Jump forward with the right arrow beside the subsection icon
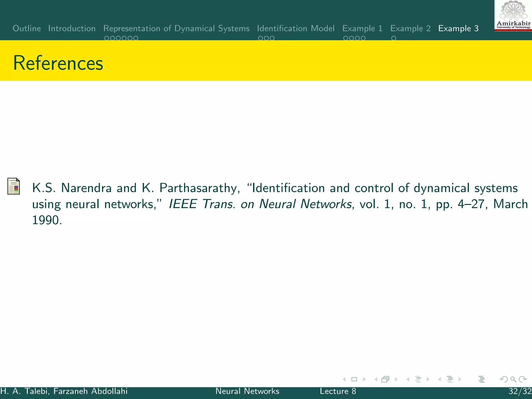This screenshot has height=399, width=532. [428, 379]
